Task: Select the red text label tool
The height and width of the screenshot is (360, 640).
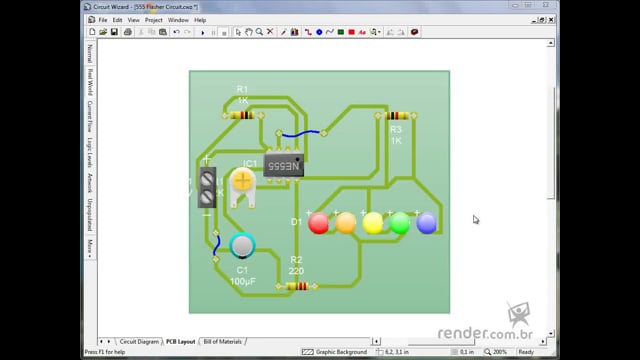Action: point(362,32)
